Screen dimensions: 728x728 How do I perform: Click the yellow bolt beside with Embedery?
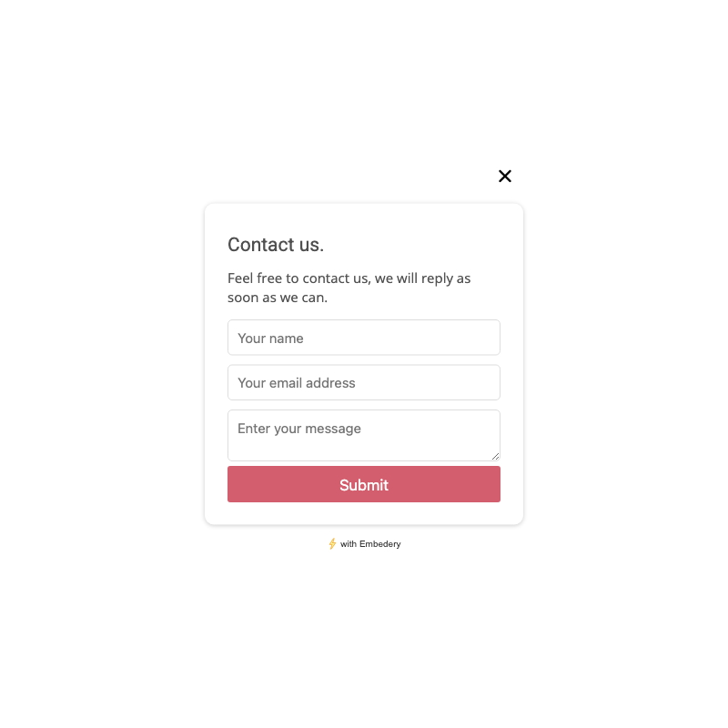pos(332,543)
